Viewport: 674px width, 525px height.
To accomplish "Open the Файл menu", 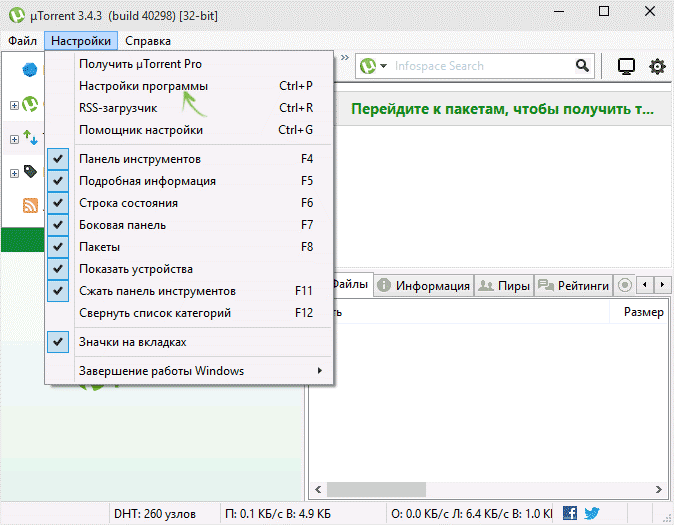I will pos(22,41).
